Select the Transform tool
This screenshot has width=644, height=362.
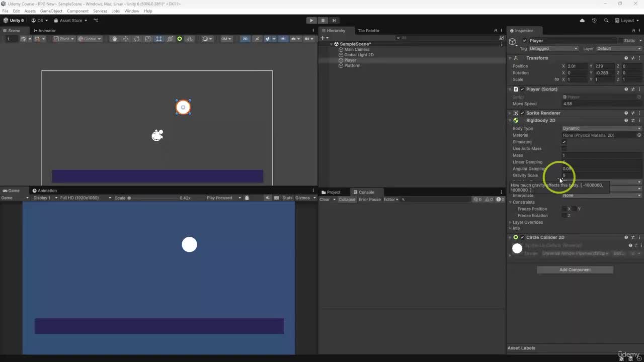pyautogui.click(x=170, y=39)
